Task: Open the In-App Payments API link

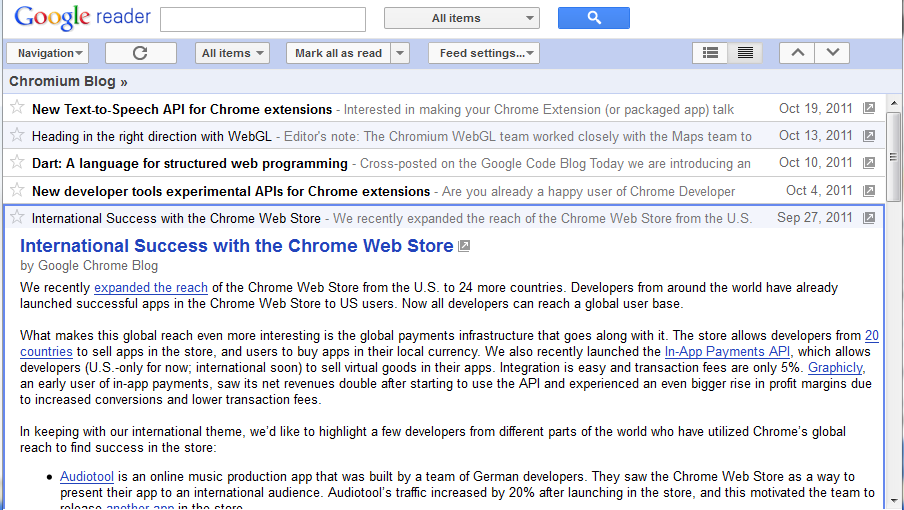Action: (x=727, y=352)
